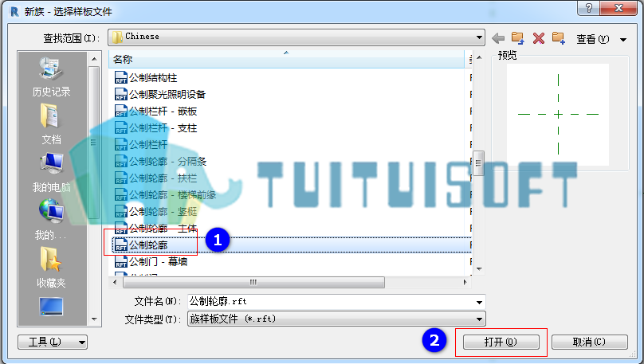The width and height of the screenshot is (644, 364).
Task: Click the desktop icon at the bottom of the places bar
Action: point(51,307)
